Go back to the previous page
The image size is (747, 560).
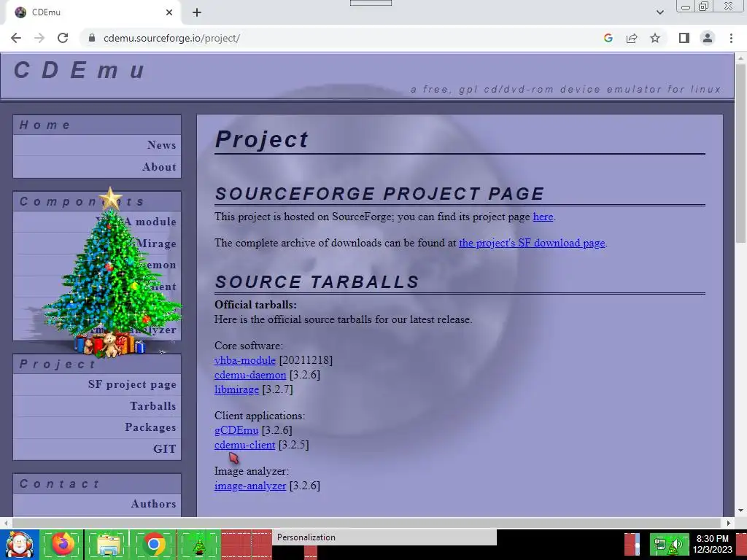pos(16,38)
